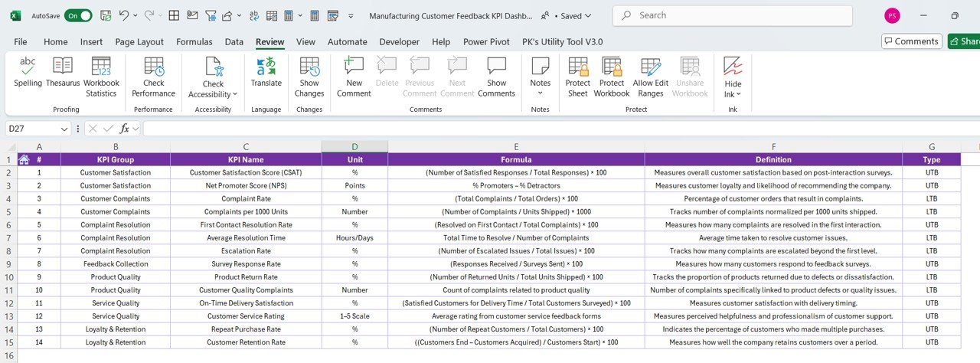Screen dimensions: 980x363
Task: Open PK's Utility Tool V3.0 tab
Action: (x=562, y=42)
